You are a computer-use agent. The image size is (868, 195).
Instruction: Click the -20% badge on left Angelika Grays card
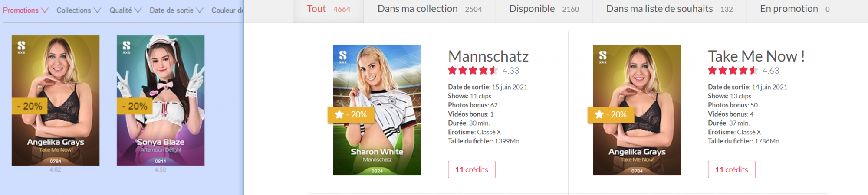30,106
